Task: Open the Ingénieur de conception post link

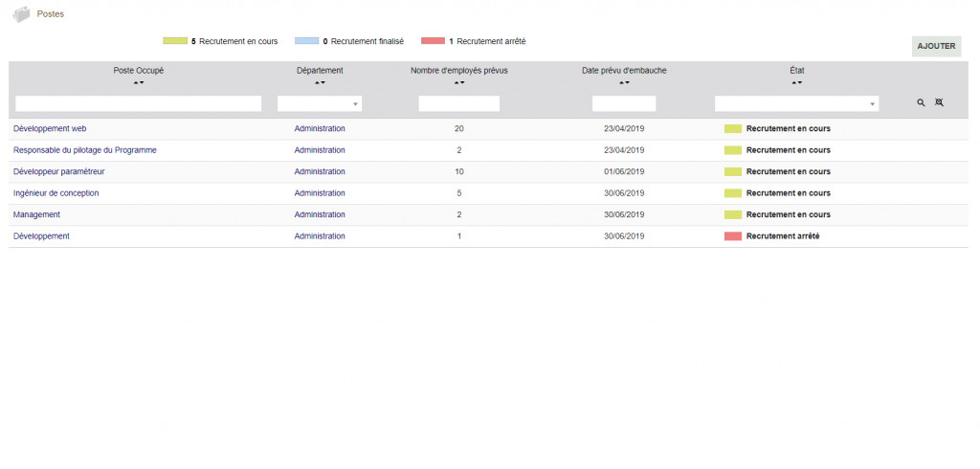Action: tap(56, 193)
